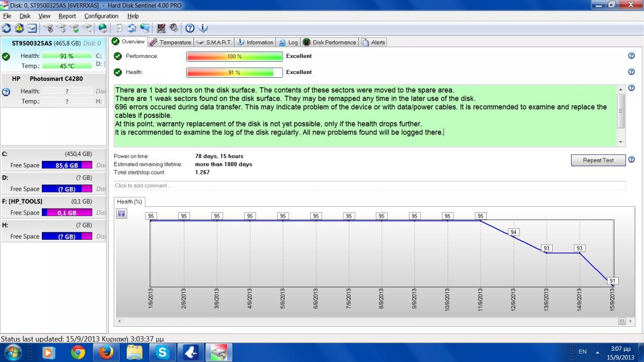Click the left arrow of graph horizontal scrollbar
The height and width of the screenshot is (362, 644).
click(x=119, y=321)
